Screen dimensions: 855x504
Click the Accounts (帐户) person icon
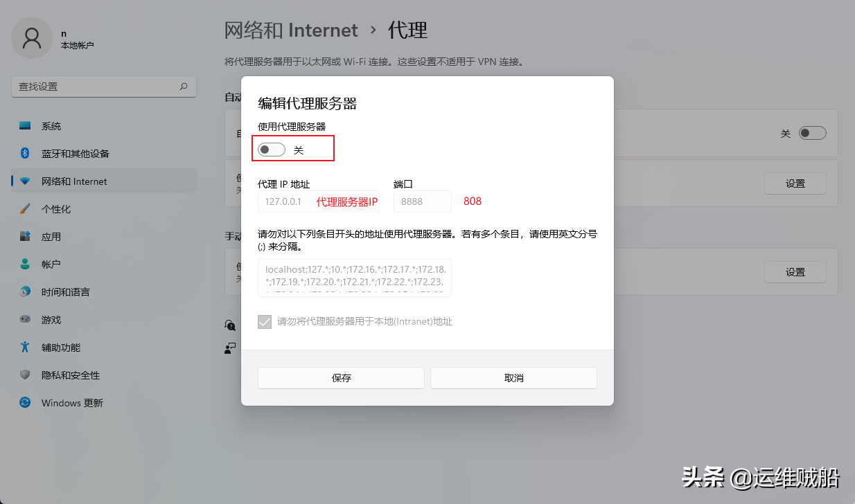(26, 264)
